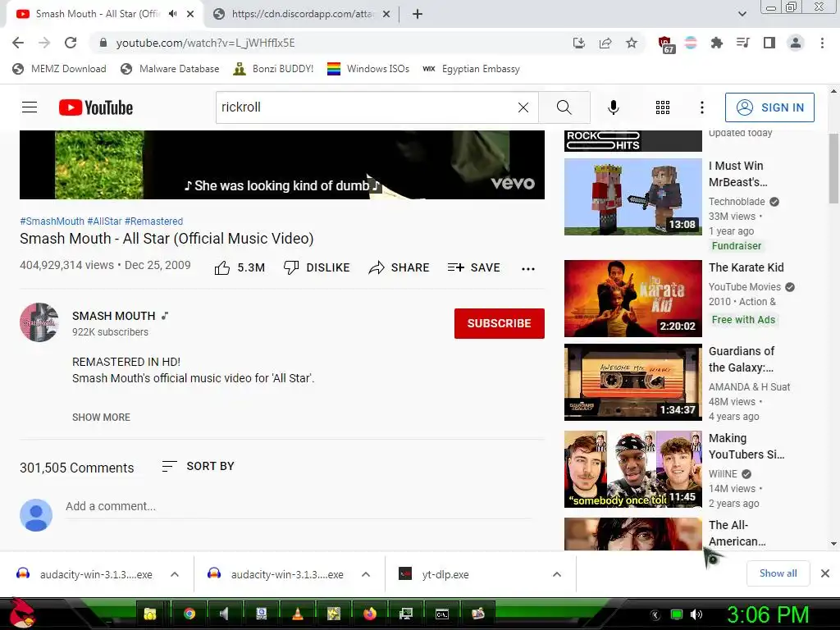This screenshot has height=630, width=840.
Task: Close the downloads bar with the X
Action: click(x=825, y=573)
